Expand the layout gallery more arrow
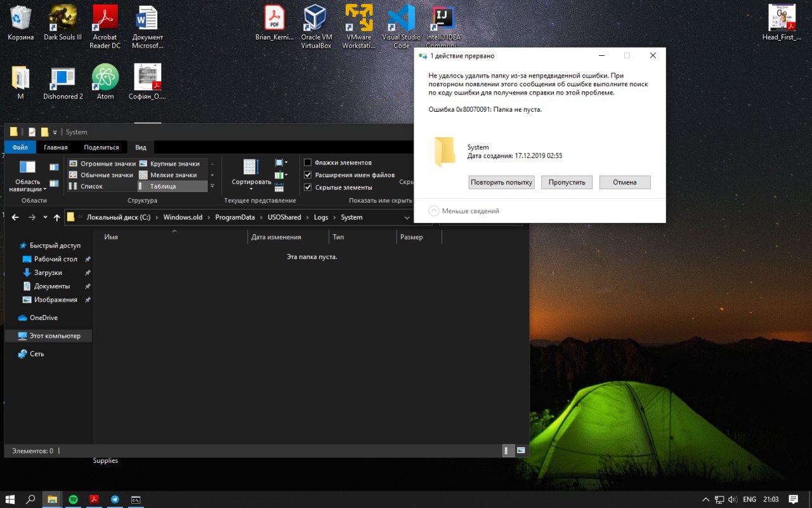 coord(212,186)
